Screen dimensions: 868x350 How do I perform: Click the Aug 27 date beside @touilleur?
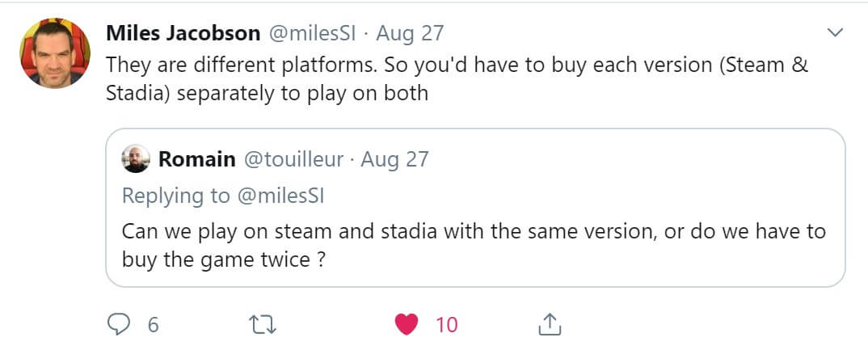click(394, 159)
